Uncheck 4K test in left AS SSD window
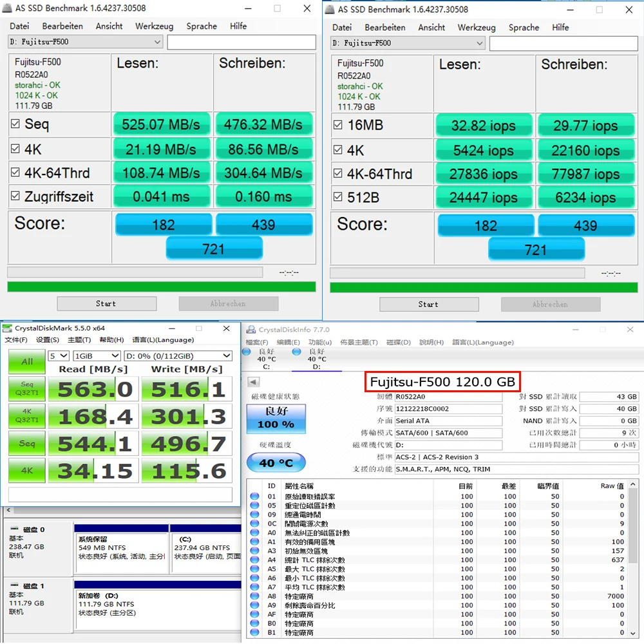The image size is (644, 644). coord(15,149)
